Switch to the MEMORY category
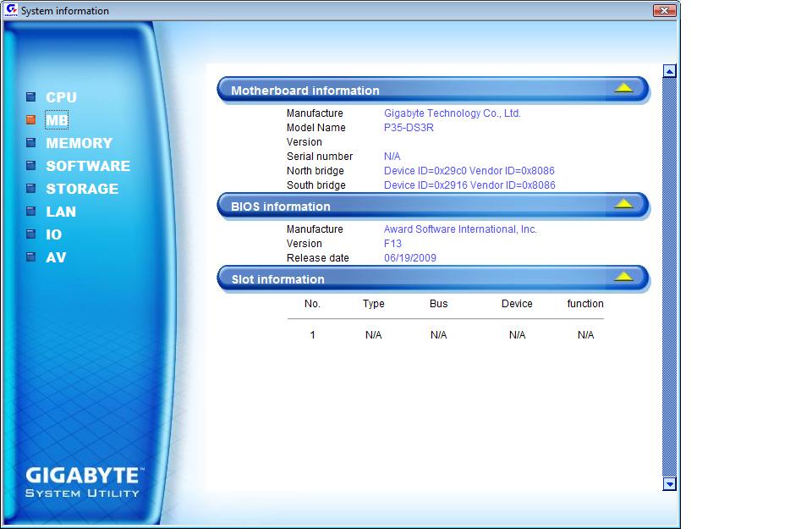 79,143
